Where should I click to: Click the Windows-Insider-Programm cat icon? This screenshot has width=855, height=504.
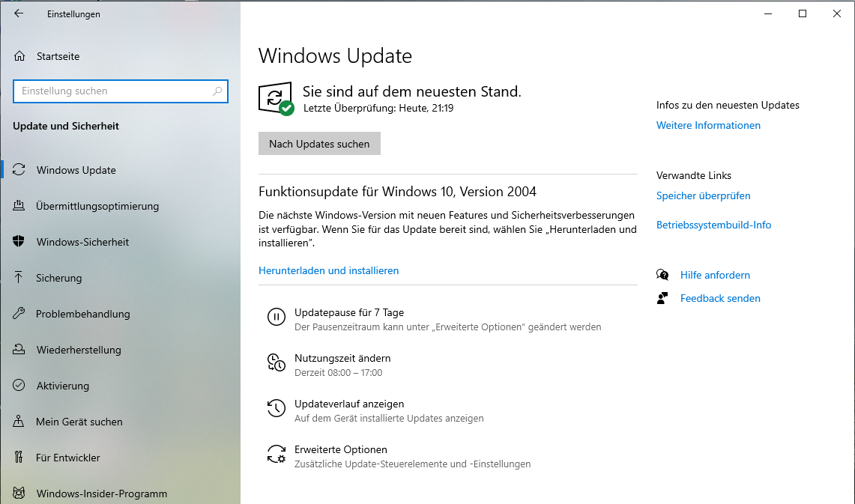pos(19,493)
